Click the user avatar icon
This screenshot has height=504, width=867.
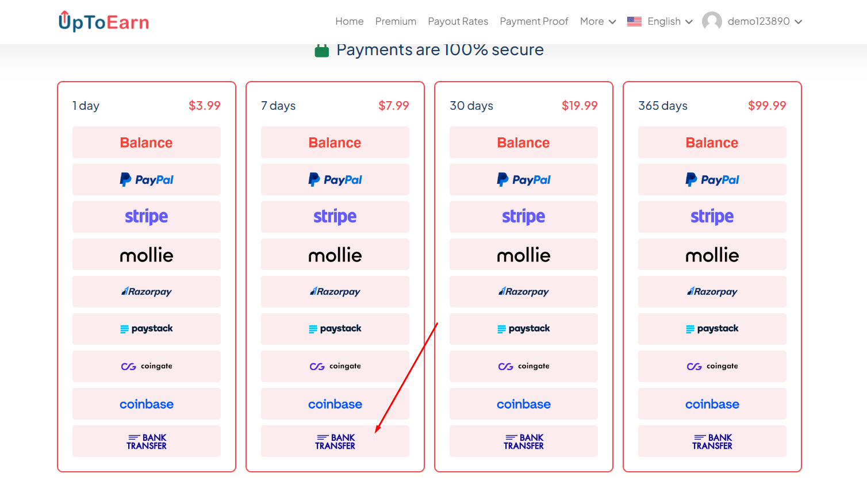click(712, 22)
